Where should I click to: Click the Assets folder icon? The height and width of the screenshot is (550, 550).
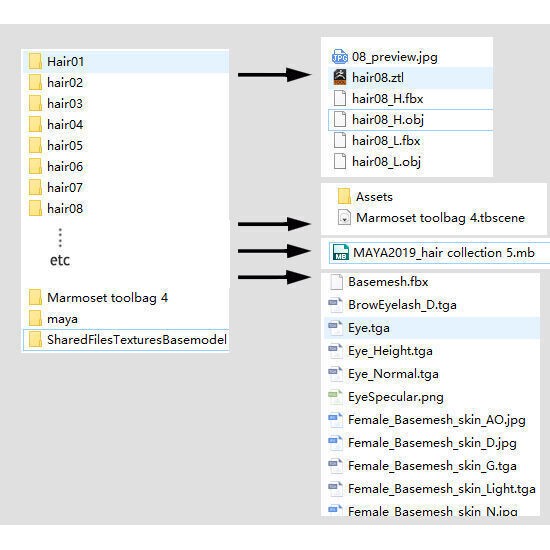click(x=344, y=196)
